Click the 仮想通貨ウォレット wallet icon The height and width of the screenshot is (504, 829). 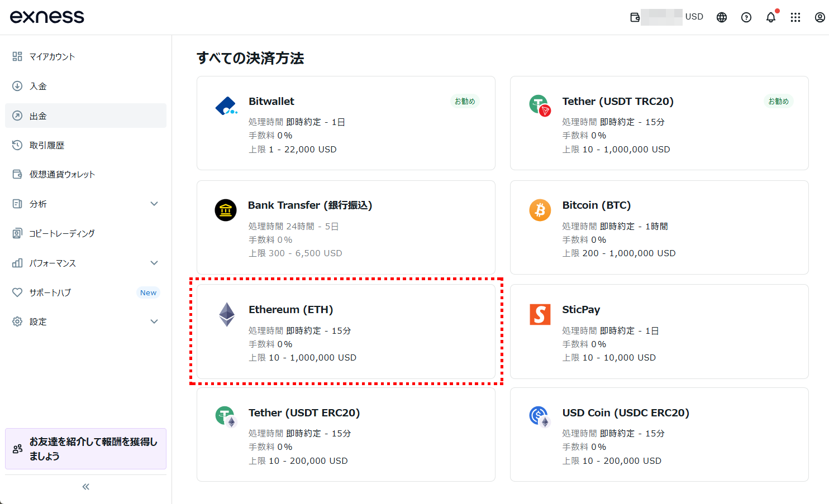(17, 174)
